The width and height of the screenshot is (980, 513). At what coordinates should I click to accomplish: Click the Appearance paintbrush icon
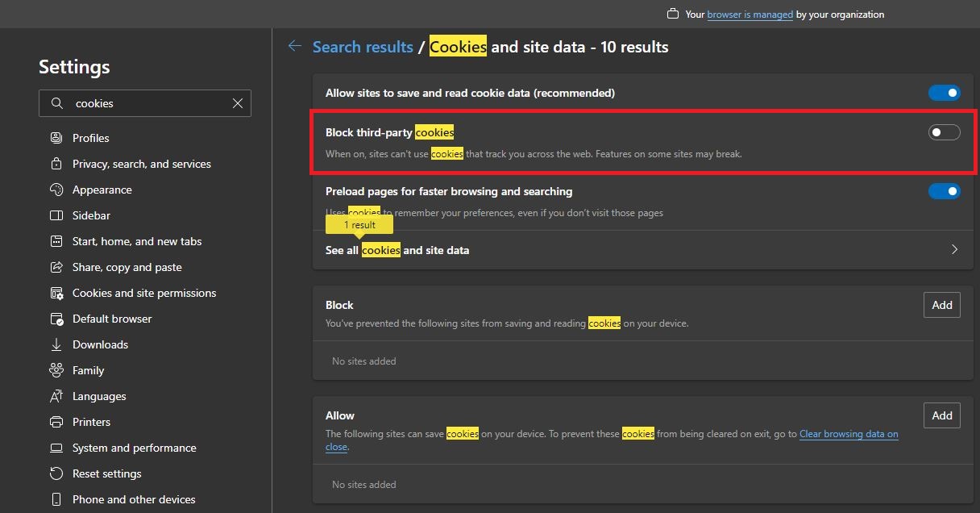[x=56, y=190]
